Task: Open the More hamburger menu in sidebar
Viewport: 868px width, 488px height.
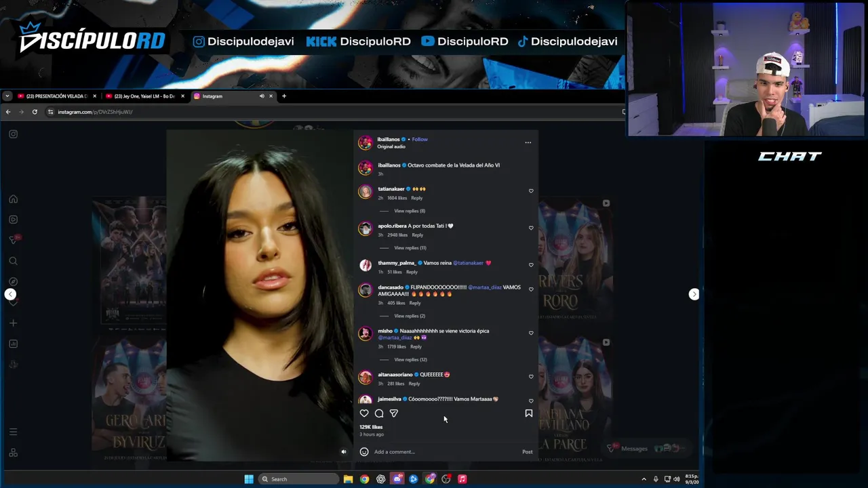Action: [13, 432]
